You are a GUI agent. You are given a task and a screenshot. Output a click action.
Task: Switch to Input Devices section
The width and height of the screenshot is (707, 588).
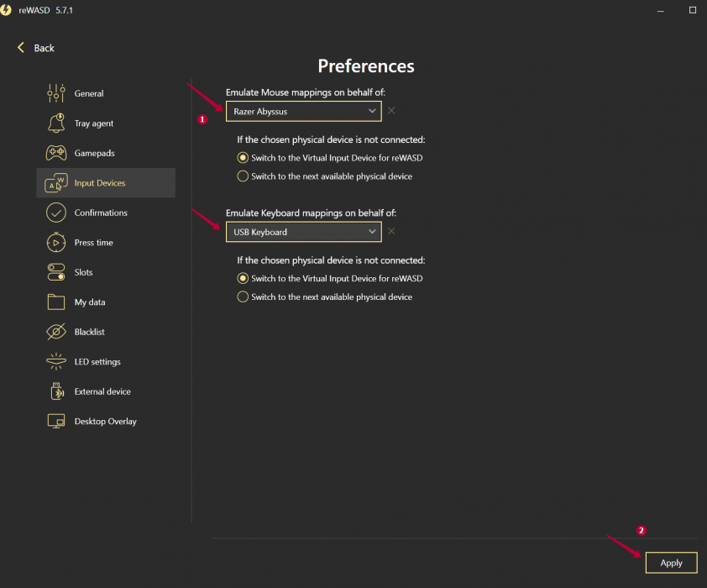[106, 182]
